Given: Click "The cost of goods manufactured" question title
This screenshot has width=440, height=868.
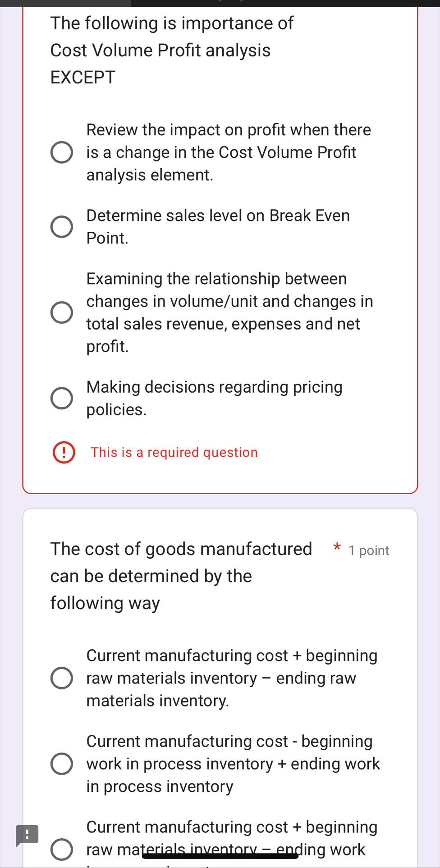Looking at the screenshot, I should click(x=181, y=549).
